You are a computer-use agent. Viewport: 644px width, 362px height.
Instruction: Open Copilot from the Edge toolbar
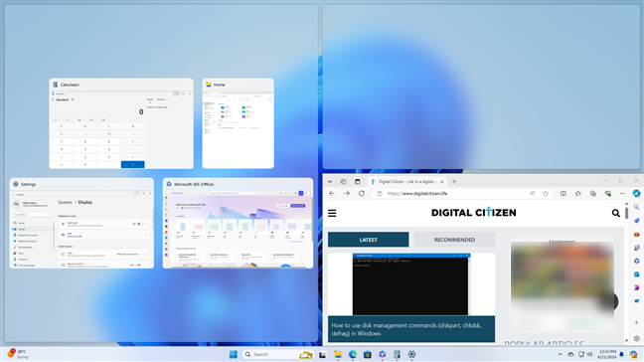point(636,194)
